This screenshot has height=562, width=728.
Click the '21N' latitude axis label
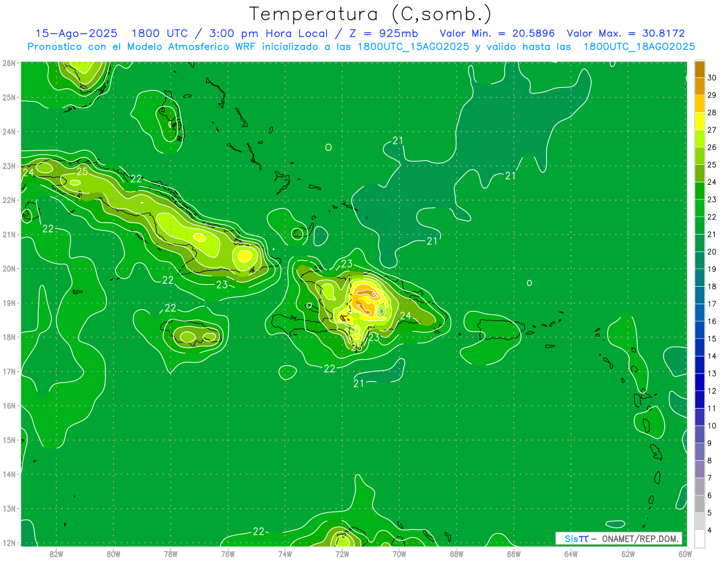[9, 234]
